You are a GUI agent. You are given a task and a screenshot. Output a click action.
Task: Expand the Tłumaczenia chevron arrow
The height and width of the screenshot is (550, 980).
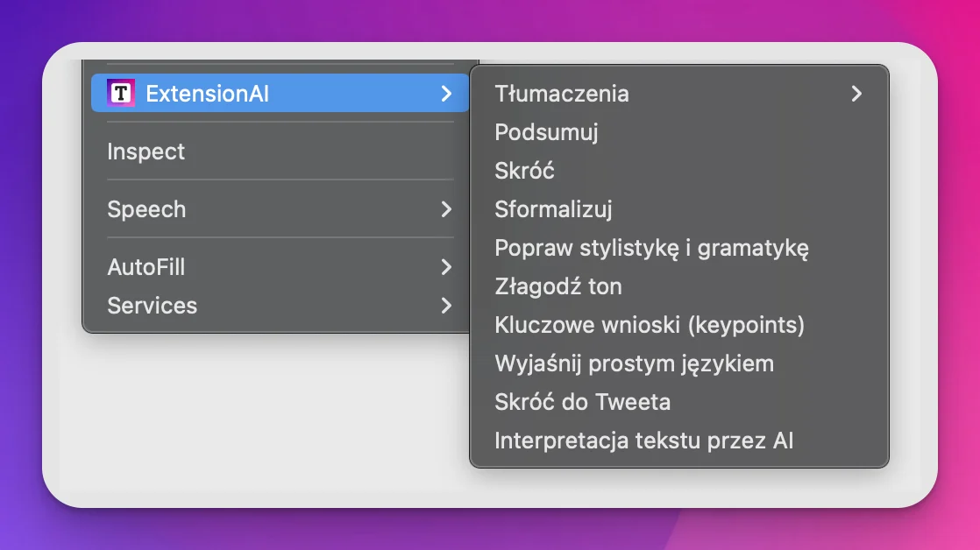[x=856, y=94]
